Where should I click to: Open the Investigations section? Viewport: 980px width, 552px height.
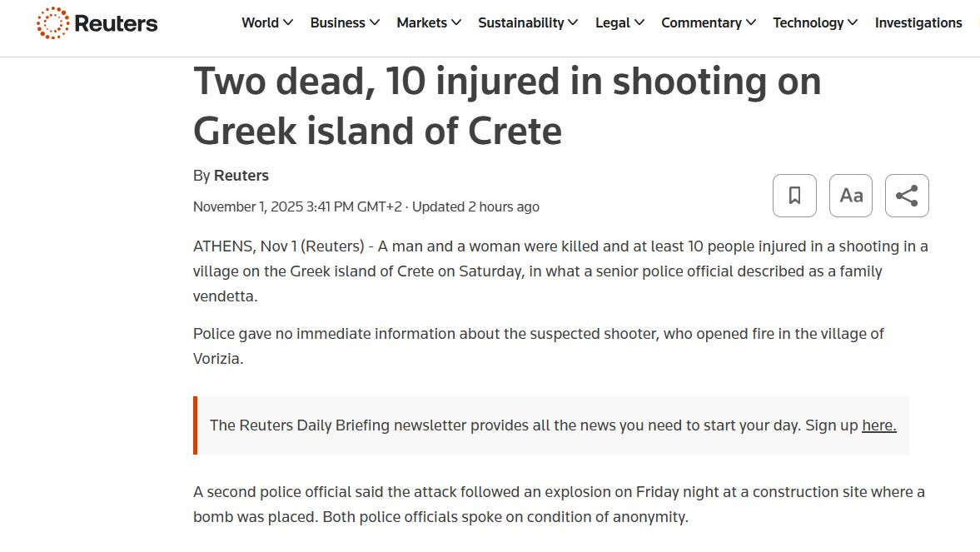(x=918, y=23)
